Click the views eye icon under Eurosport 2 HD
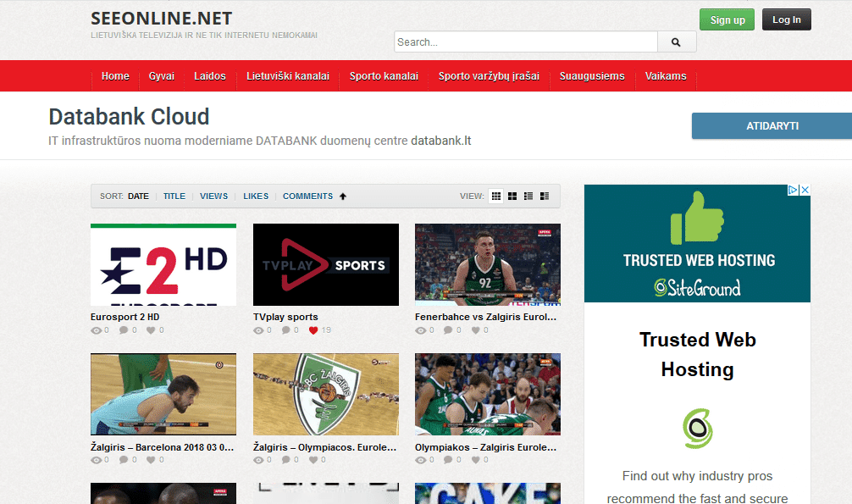 [x=97, y=330]
